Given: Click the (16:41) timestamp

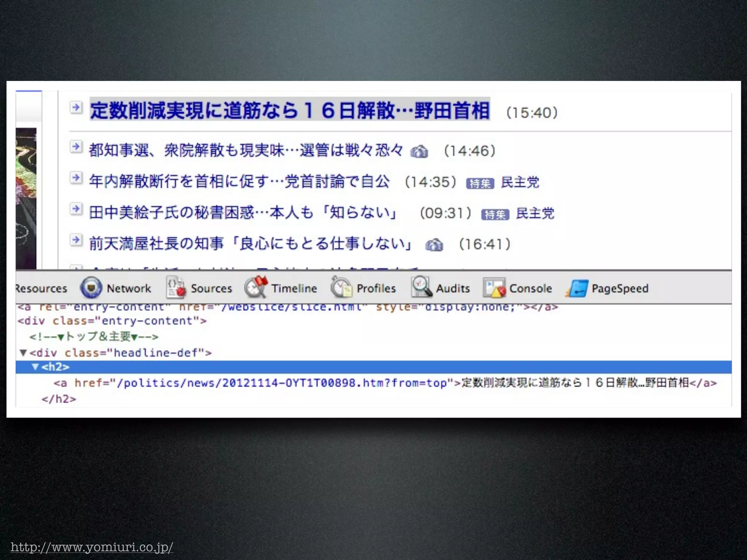Looking at the screenshot, I should (x=485, y=244).
